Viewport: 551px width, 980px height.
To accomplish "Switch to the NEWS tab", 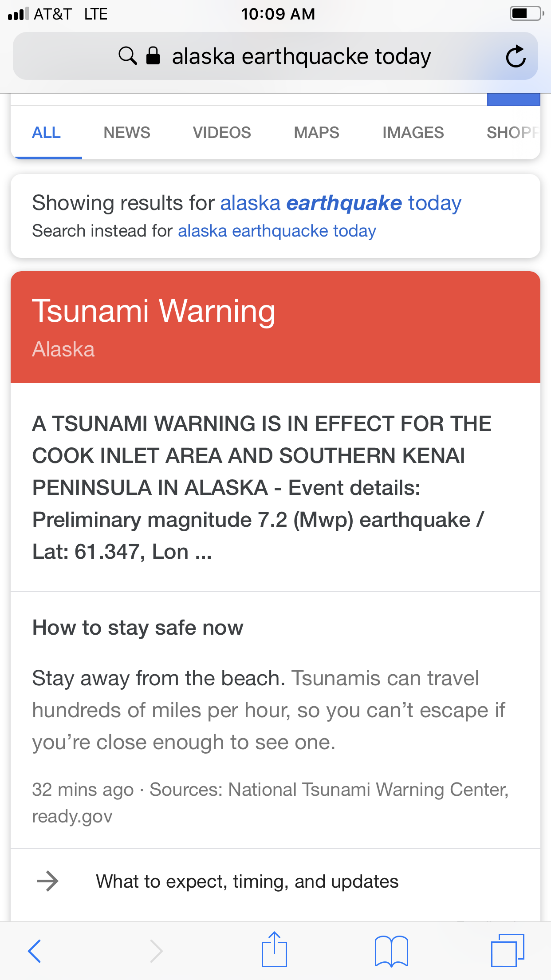I will tap(127, 133).
